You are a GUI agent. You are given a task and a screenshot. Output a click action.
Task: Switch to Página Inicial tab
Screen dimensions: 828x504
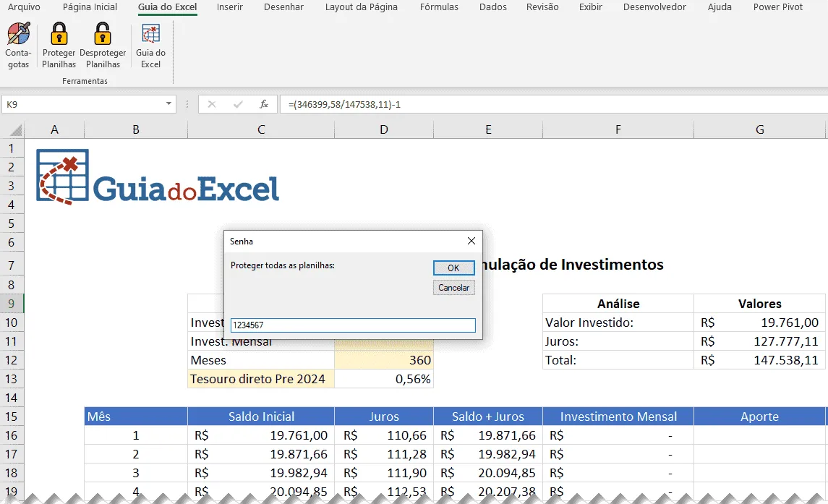tap(90, 7)
